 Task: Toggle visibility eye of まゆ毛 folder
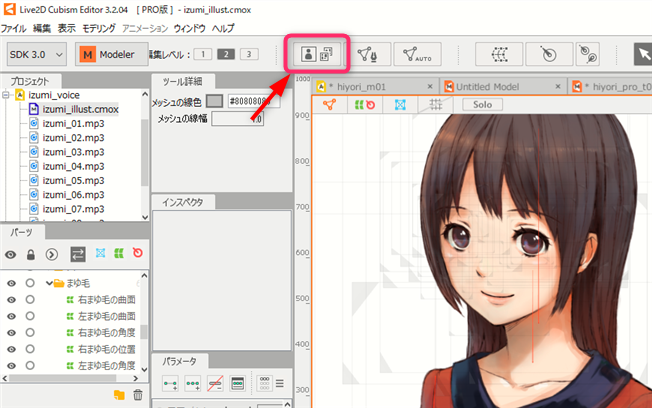12,283
